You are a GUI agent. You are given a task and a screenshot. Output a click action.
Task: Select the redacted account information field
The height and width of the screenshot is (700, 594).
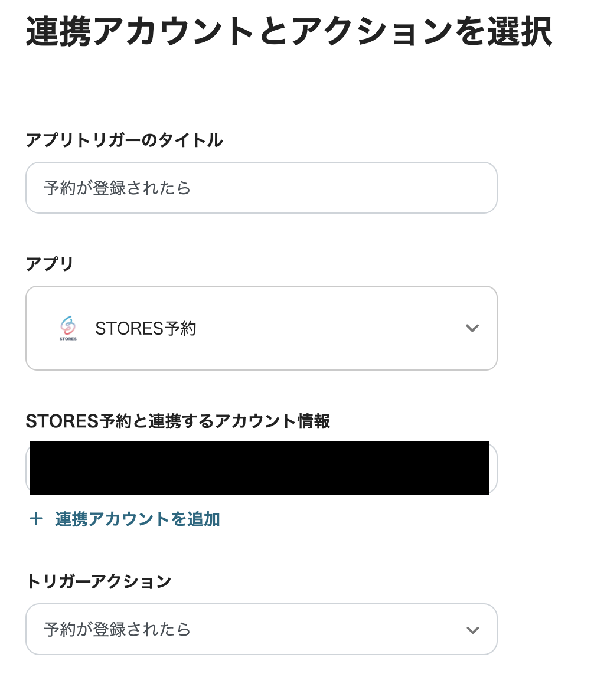[x=259, y=467]
